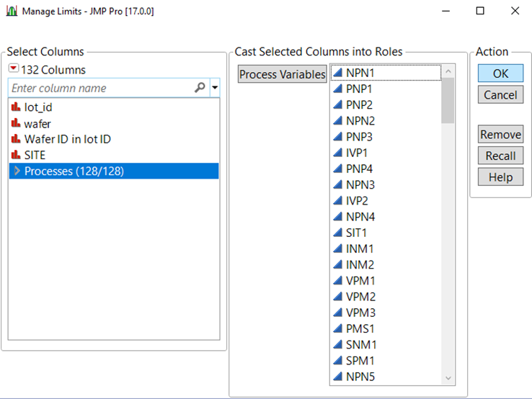Click the continuous icon beside IVP1
The height and width of the screenshot is (399, 532).
[x=337, y=153]
